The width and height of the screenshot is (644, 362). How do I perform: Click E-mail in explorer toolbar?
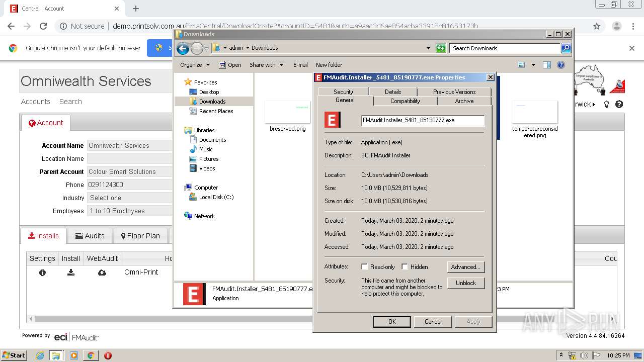(x=300, y=65)
